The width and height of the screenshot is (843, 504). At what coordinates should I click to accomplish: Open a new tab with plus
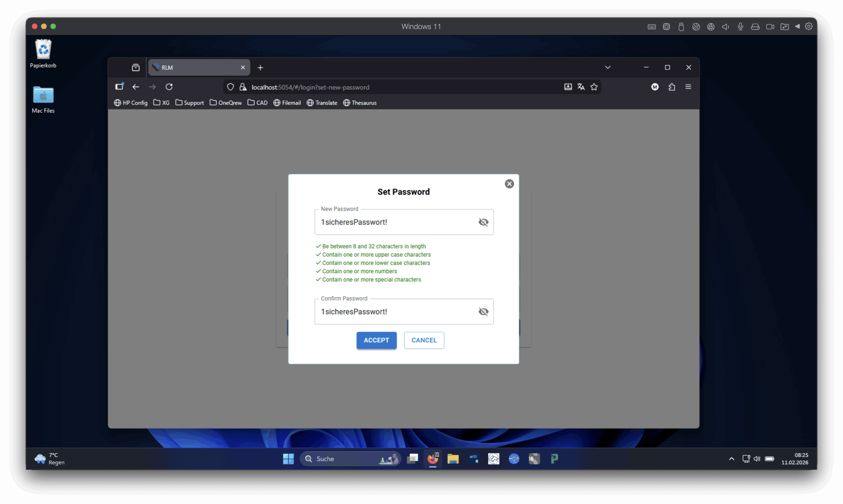click(x=260, y=67)
